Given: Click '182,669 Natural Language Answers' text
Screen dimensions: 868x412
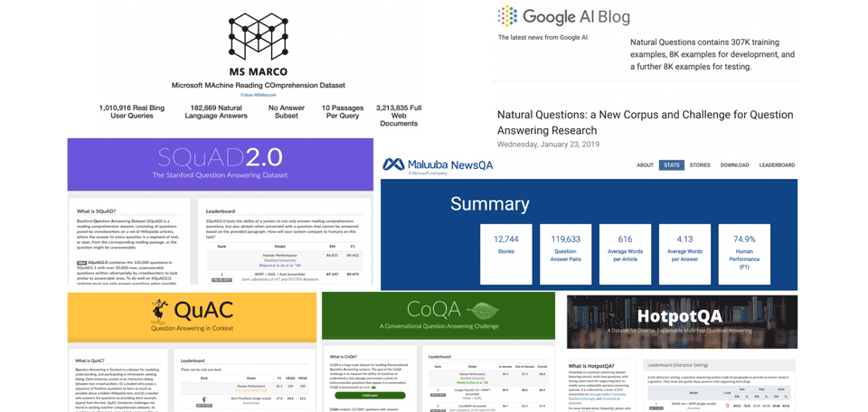Looking at the screenshot, I should pos(216,112).
